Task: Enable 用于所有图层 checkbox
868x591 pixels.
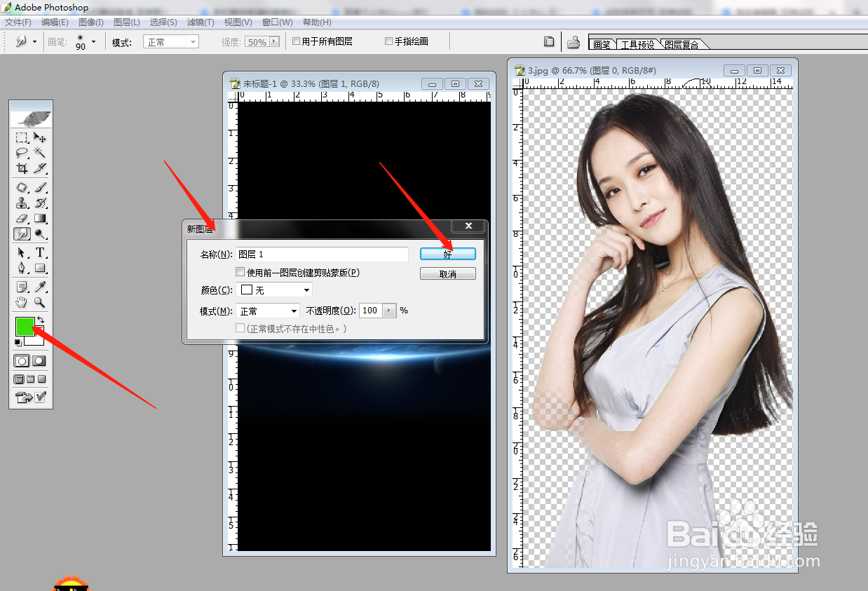Action: 296,41
